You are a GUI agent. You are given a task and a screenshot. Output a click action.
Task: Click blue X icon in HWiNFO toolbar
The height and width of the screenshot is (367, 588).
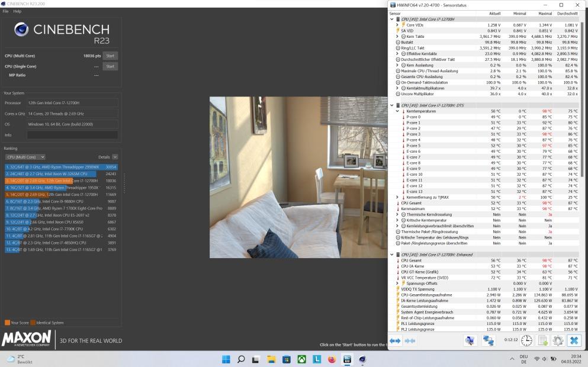pyautogui.click(x=574, y=340)
